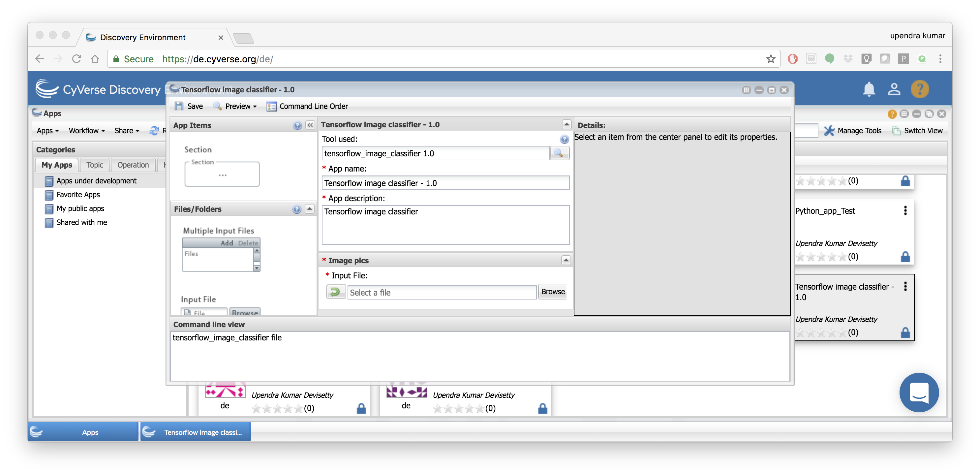Image resolution: width=980 pixels, height=475 pixels.
Task: Click the red shield extension icon
Action: pos(792,59)
